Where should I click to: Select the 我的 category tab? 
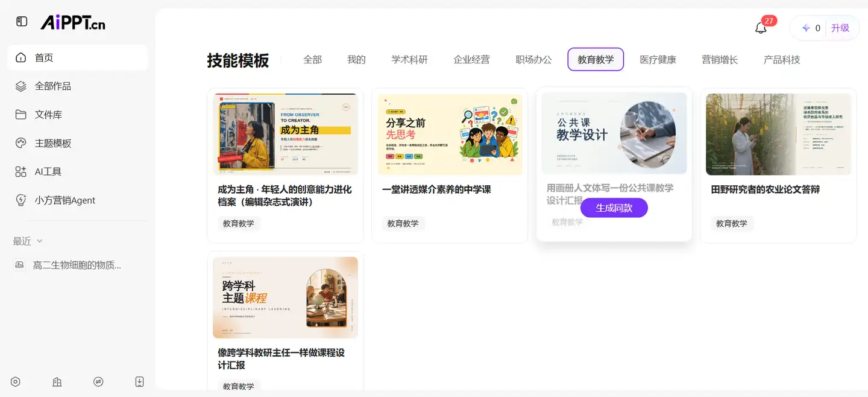click(x=357, y=60)
